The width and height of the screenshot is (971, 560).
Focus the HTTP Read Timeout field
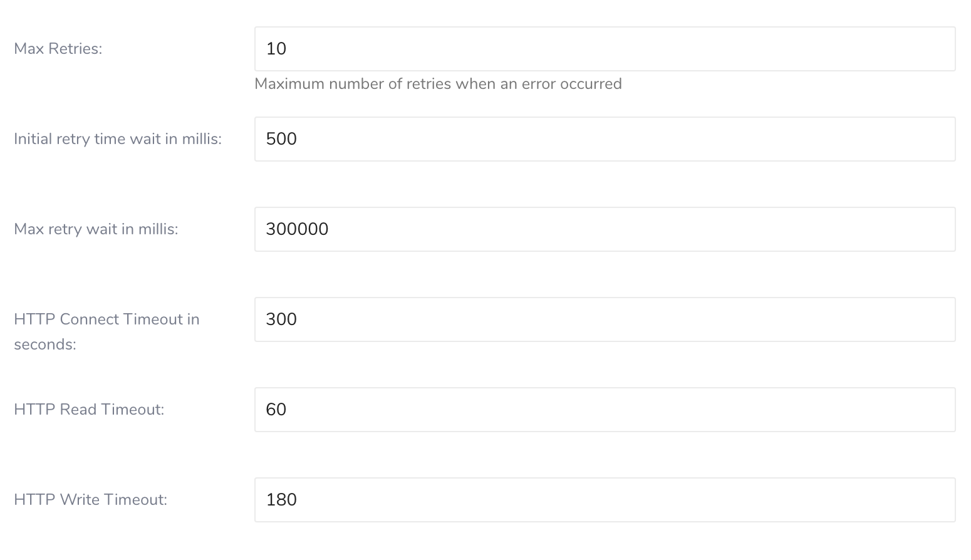[605, 410]
